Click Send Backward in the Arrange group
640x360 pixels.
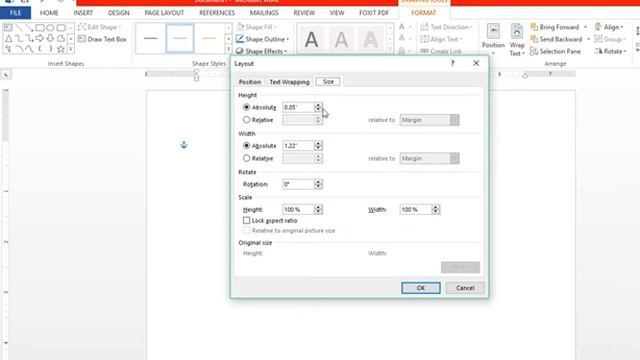556,39
